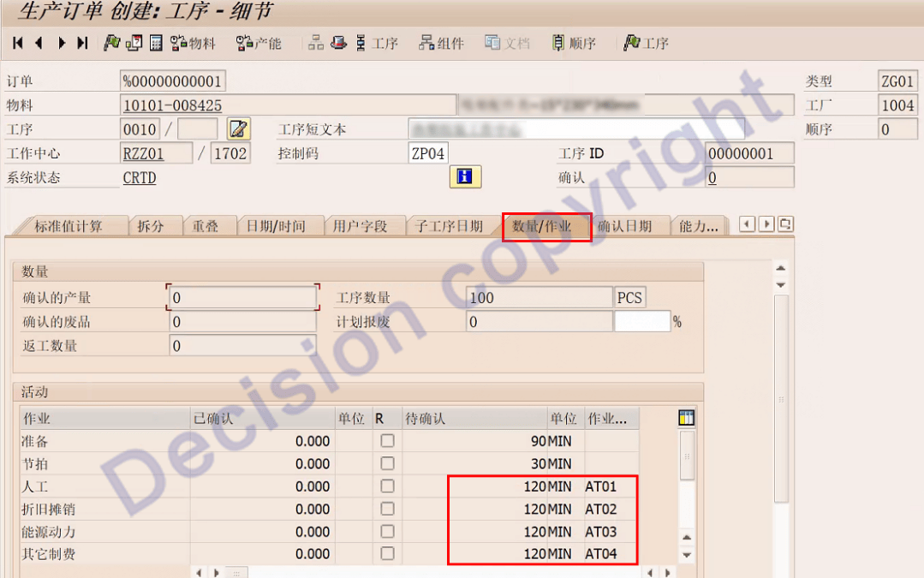This screenshot has height=578, width=924.
Task: Toggle the R checkbox for 其它制费 row
Action: click(388, 554)
